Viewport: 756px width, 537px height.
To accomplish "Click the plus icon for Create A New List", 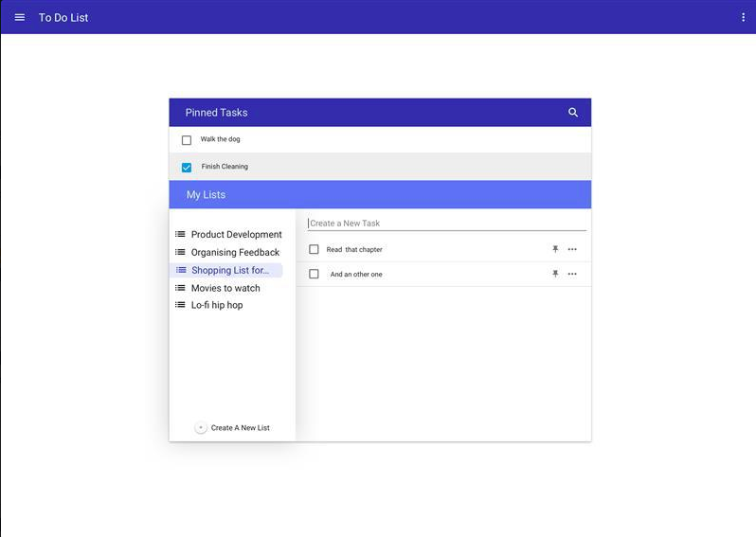I will tap(201, 427).
